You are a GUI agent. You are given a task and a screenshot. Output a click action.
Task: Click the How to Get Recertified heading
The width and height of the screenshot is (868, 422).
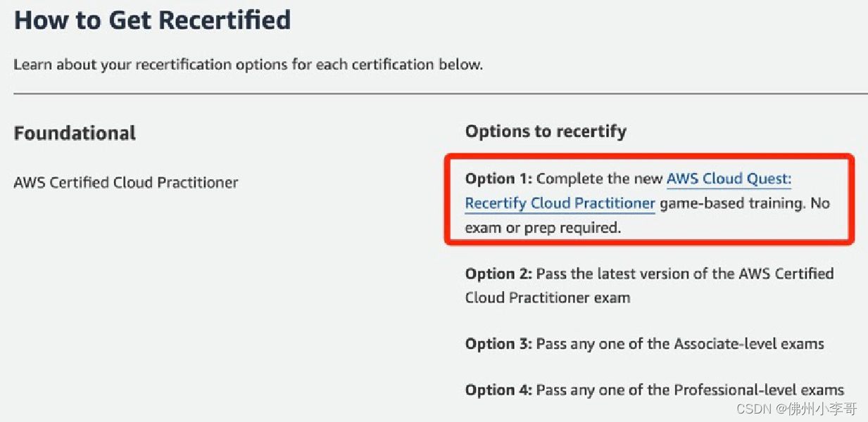(x=153, y=20)
